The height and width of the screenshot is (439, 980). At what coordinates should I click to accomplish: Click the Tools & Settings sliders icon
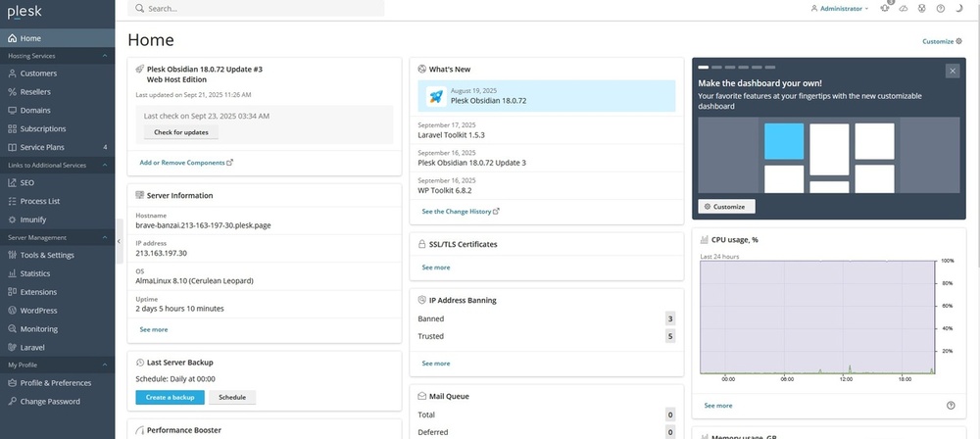click(x=12, y=255)
